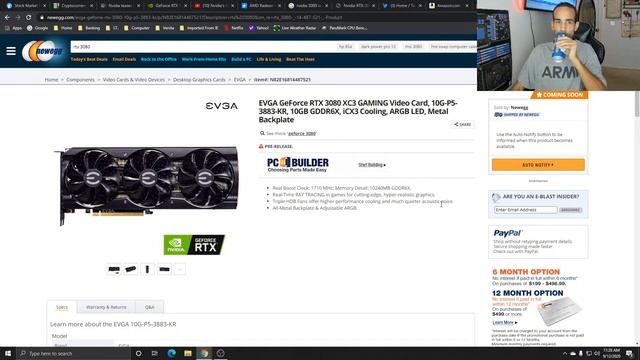The image size is (640, 360).
Task: Select the second product thumbnail
Action: pos(131,269)
